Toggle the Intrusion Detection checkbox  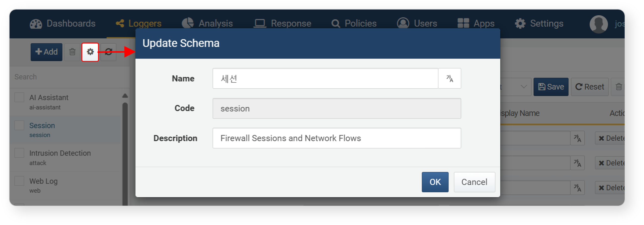[x=19, y=153]
